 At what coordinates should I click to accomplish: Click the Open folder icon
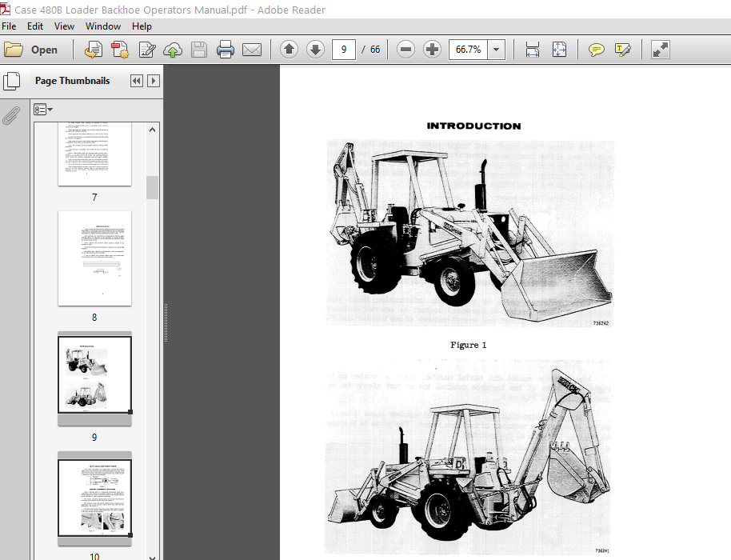pos(14,50)
